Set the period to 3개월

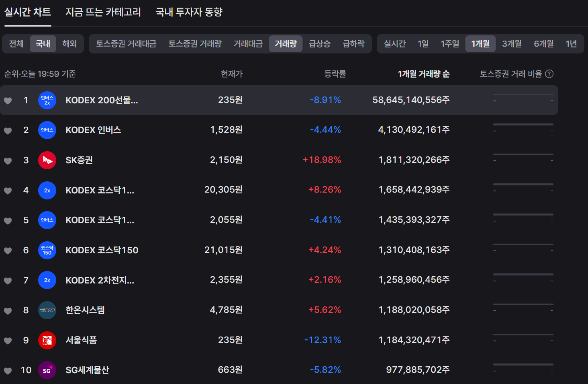click(x=512, y=43)
